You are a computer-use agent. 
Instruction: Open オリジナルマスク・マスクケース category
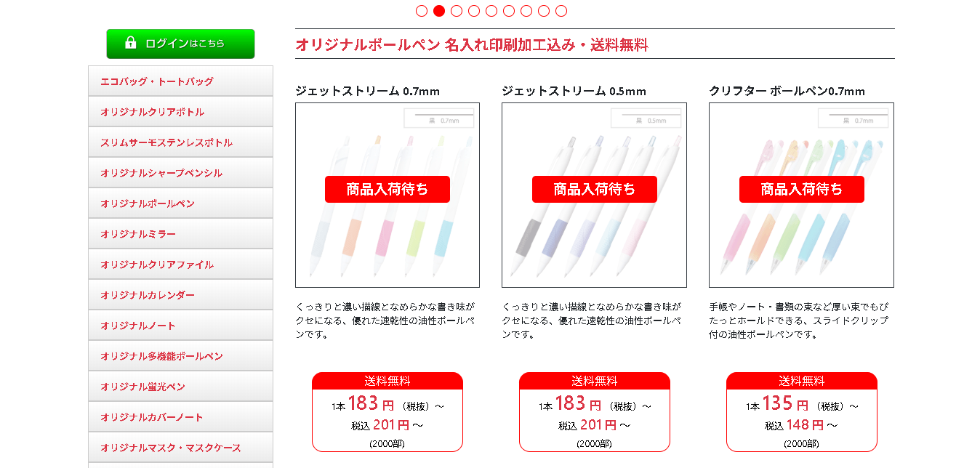(180, 448)
